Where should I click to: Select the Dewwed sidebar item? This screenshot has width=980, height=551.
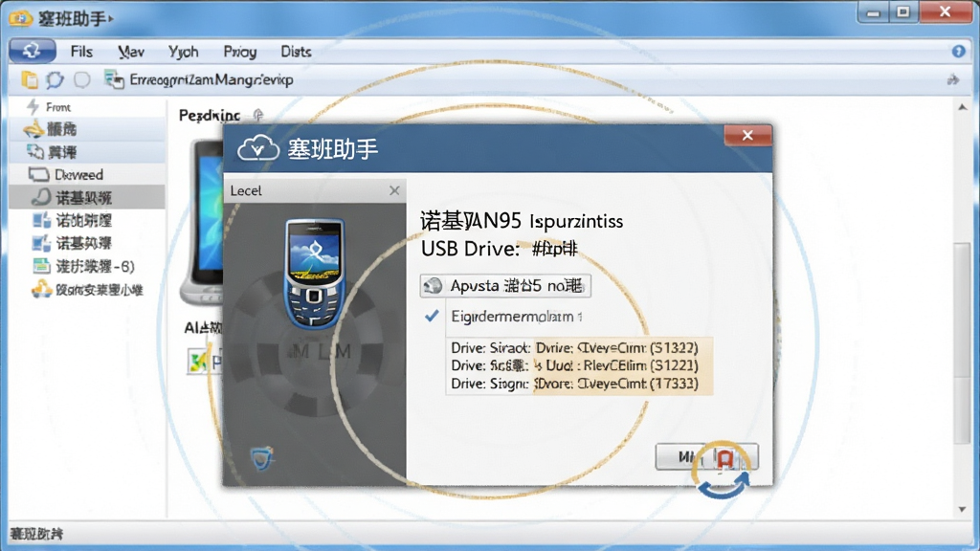pos(87,175)
